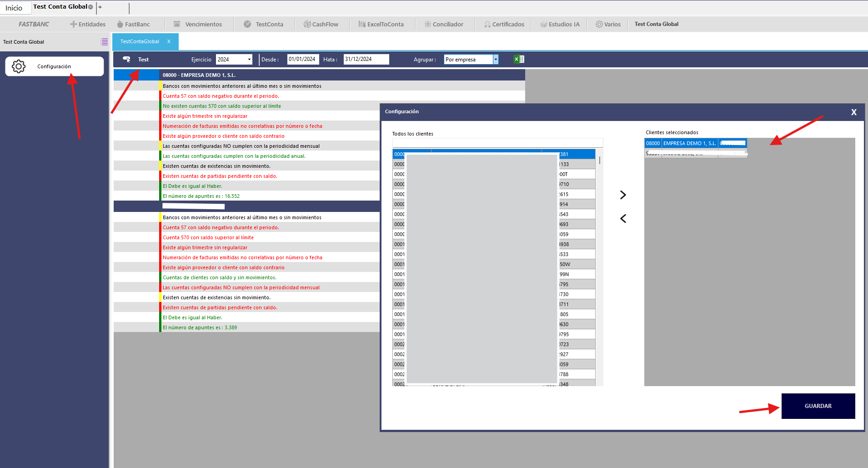Open Test Conta Global in the menu bar
Screen dimensions: 868x468
point(656,24)
